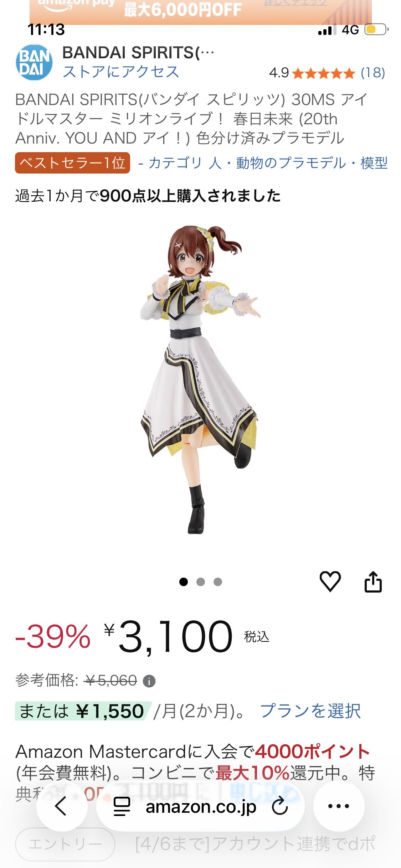Open カテゴリ 人・動物のプラモデル・模型 link
This screenshot has width=401, height=868.
(268, 163)
